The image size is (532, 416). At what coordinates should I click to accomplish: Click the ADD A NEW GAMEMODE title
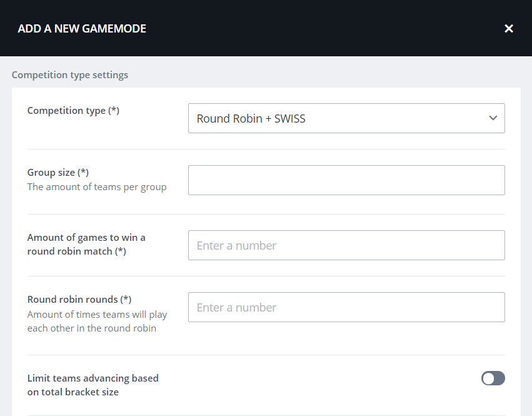[82, 28]
